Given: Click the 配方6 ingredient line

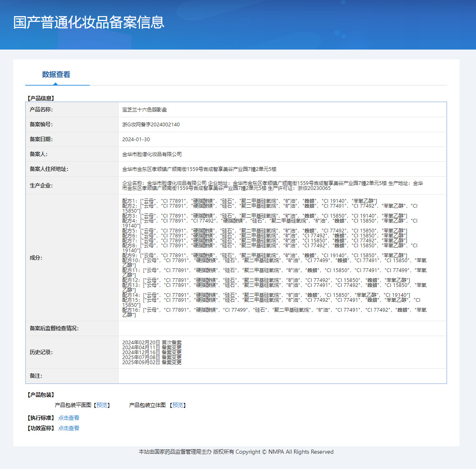Looking at the screenshot, I should tap(264, 235).
